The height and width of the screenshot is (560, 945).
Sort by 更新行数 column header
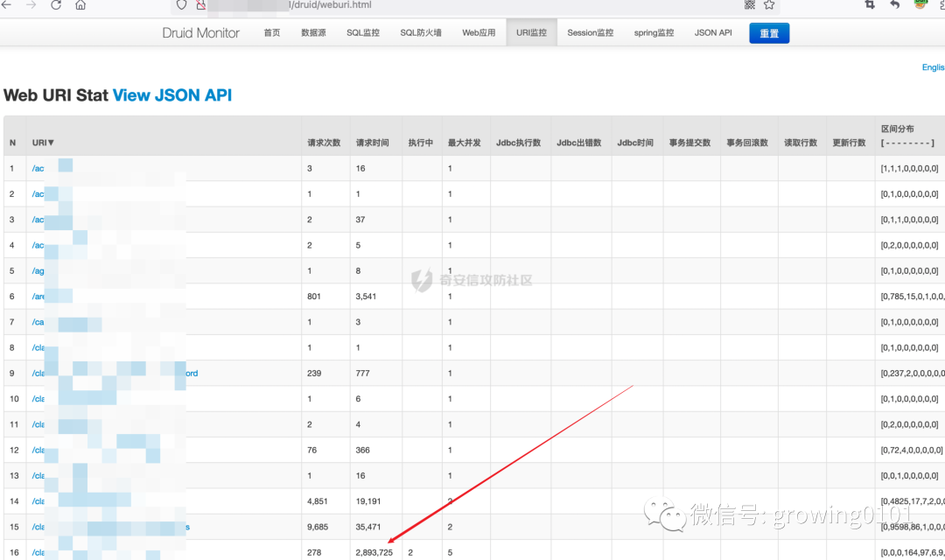(x=849, y=143)
